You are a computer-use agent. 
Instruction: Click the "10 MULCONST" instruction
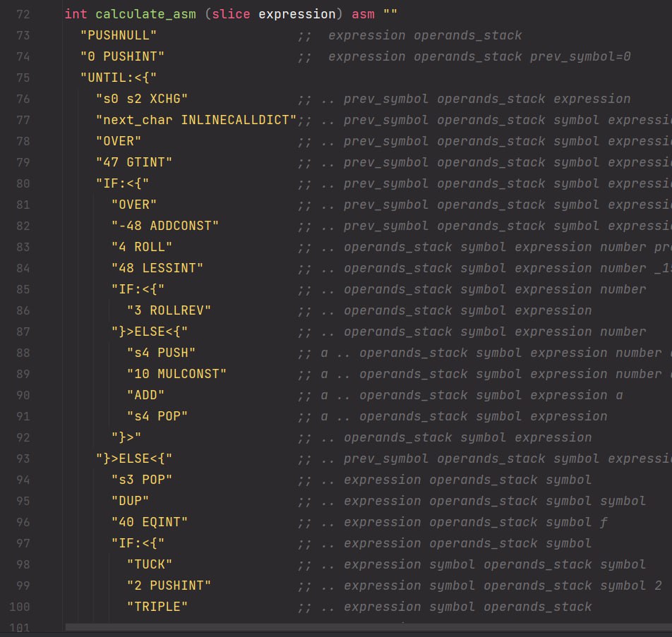pyautogui.click(x=176, y=374)
